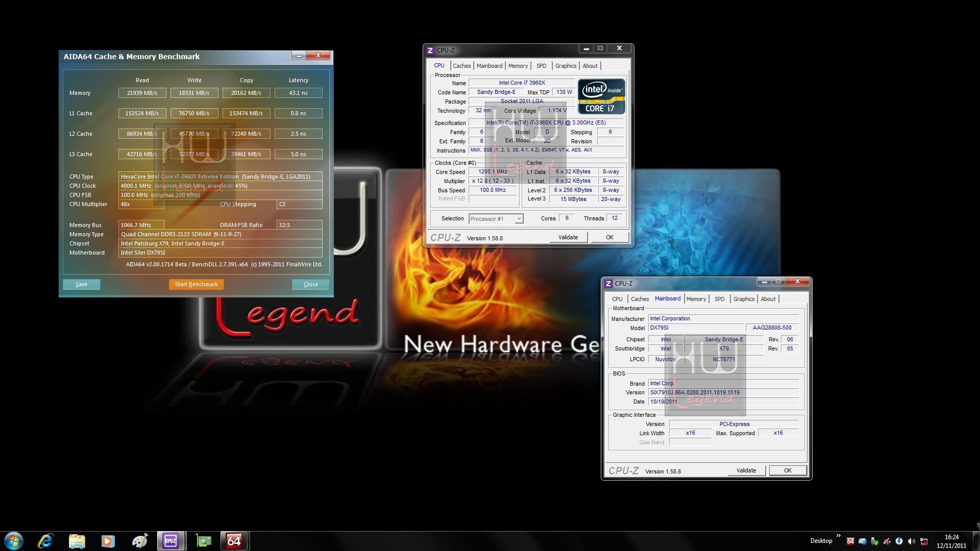
Task: Open Graphics tab in lower CPU-Z
Action: 744,299
